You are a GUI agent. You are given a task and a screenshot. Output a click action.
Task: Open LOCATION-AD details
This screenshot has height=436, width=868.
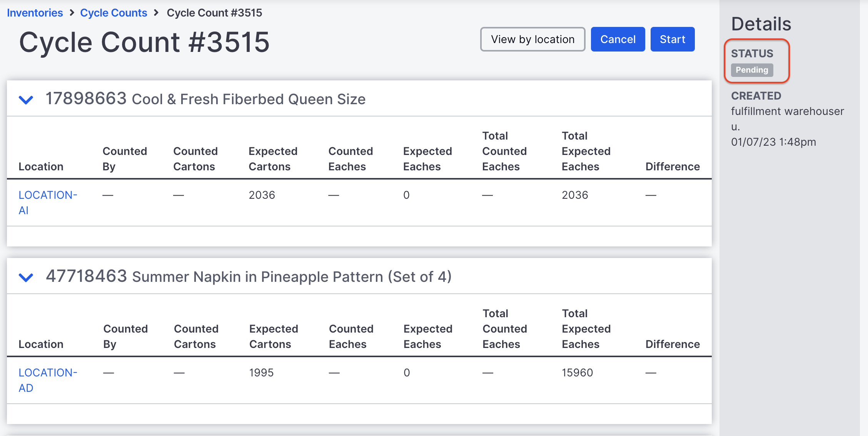tap(48, 380)
